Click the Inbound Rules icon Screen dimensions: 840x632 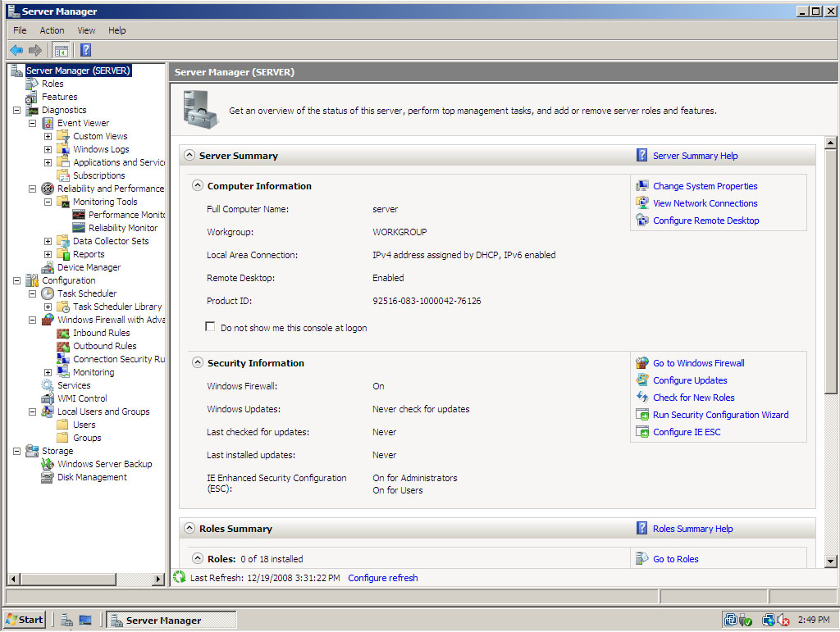63,333
